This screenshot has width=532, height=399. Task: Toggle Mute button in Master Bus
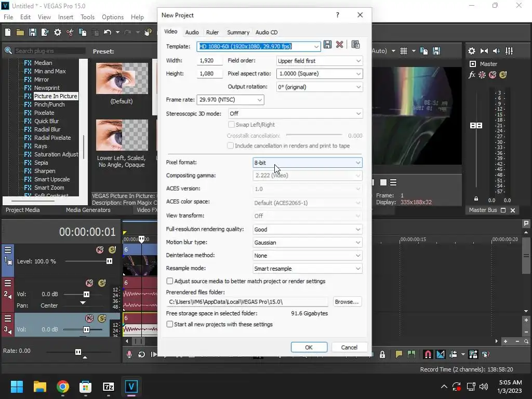[493, 75]
